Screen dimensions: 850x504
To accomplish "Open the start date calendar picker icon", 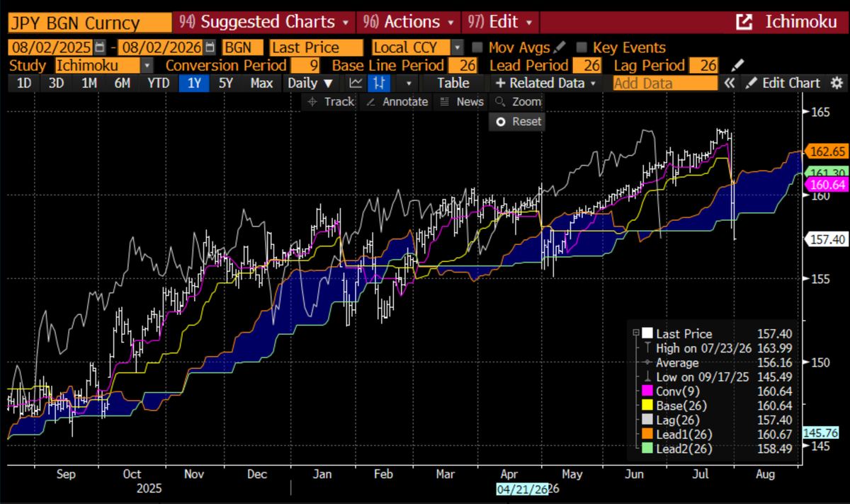I will (100, 48).
